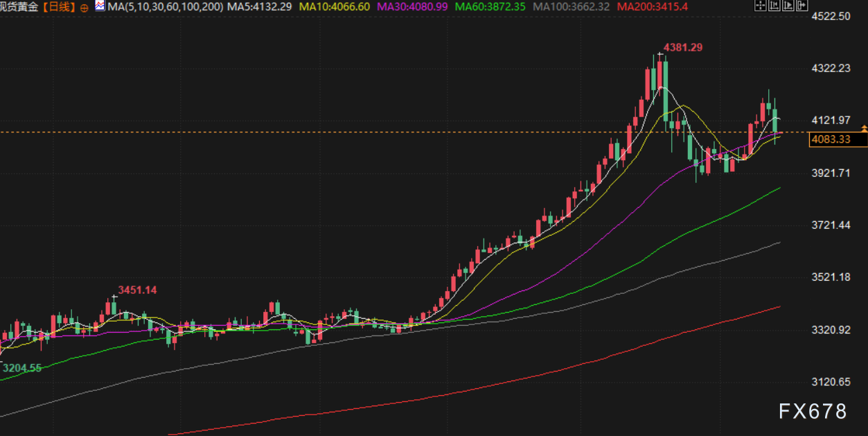The width and height of the screenshot is (868, 436).
Task: Open the MA(5,10,30,60,100,200) parameters label
Action: pyautogui.click(x=165, y=7)
